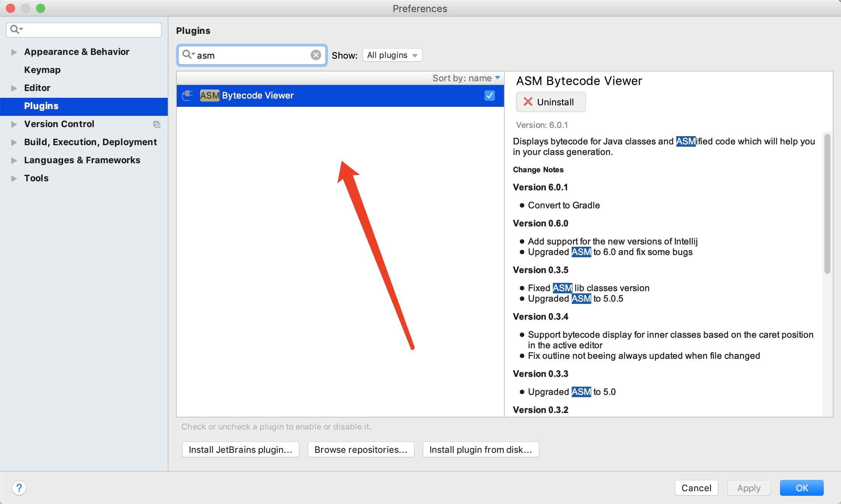841x504 pixels.
Task: Click Browse repositories button
Action: click(x=361, y=449)
